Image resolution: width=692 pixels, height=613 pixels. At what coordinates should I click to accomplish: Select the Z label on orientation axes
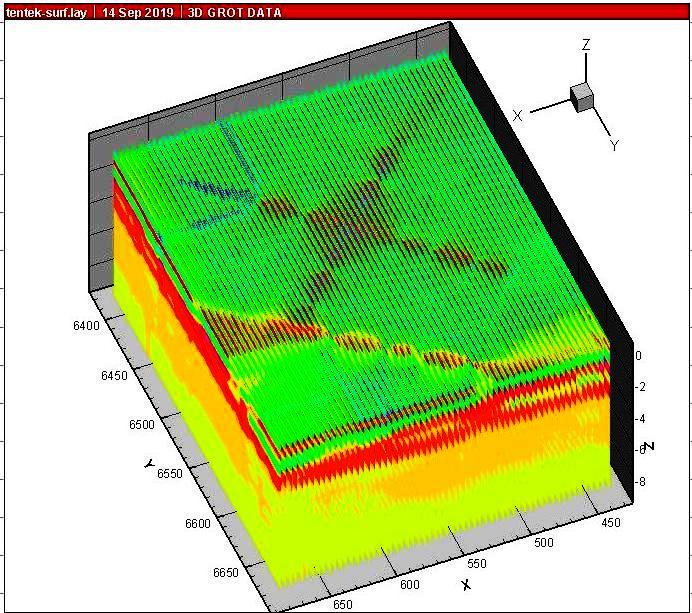(586, 45)
